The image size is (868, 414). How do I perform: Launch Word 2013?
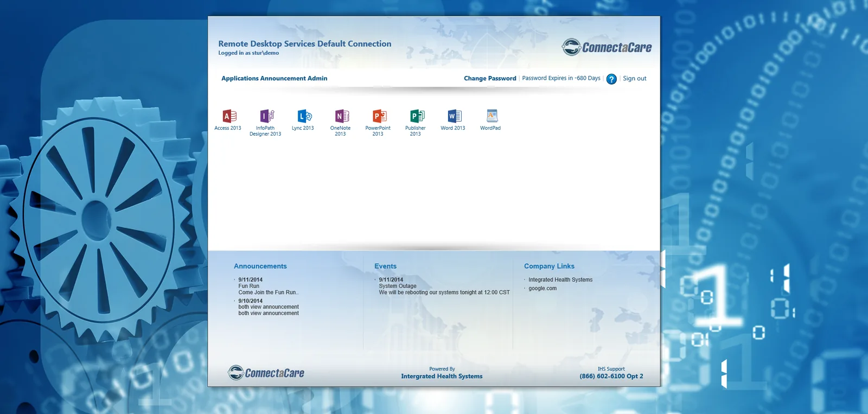[454, 116]
